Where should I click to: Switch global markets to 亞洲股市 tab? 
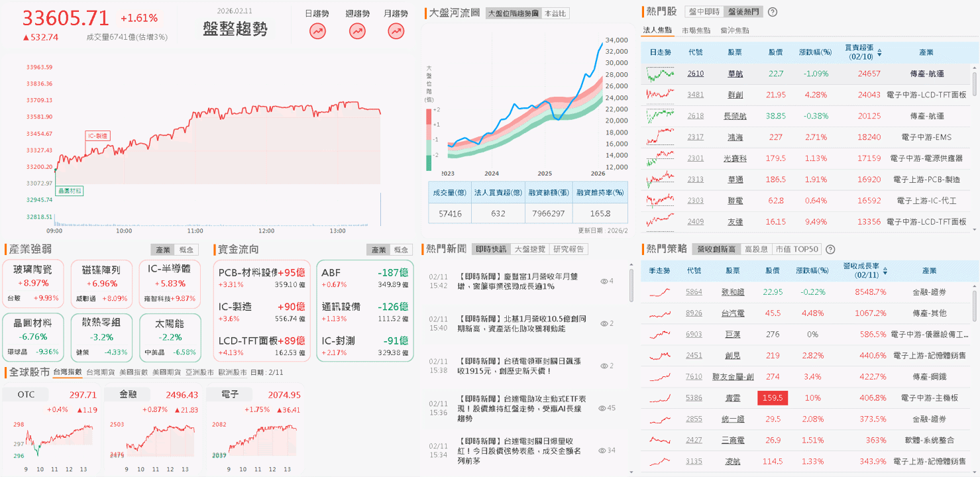coord(200,372)
